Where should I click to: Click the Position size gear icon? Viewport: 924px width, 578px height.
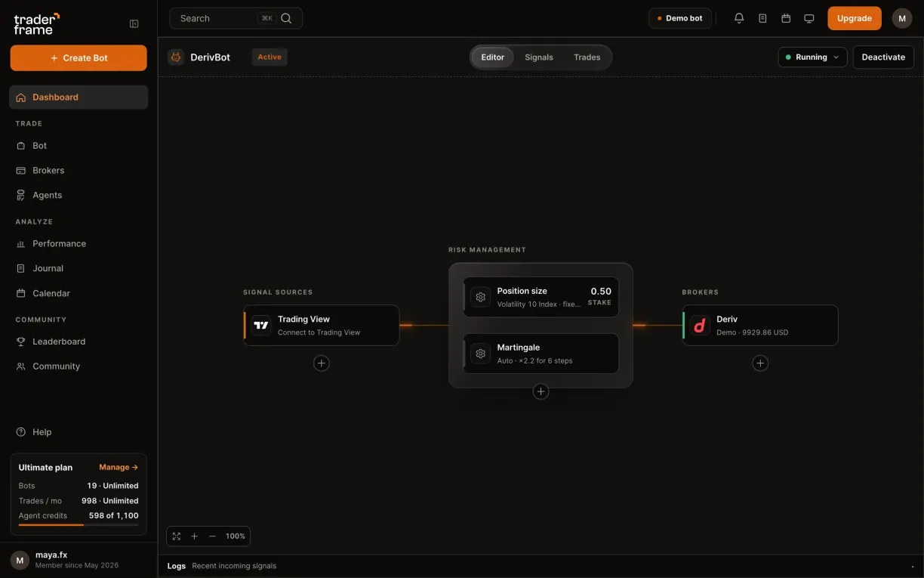click(x=480, y=297)
